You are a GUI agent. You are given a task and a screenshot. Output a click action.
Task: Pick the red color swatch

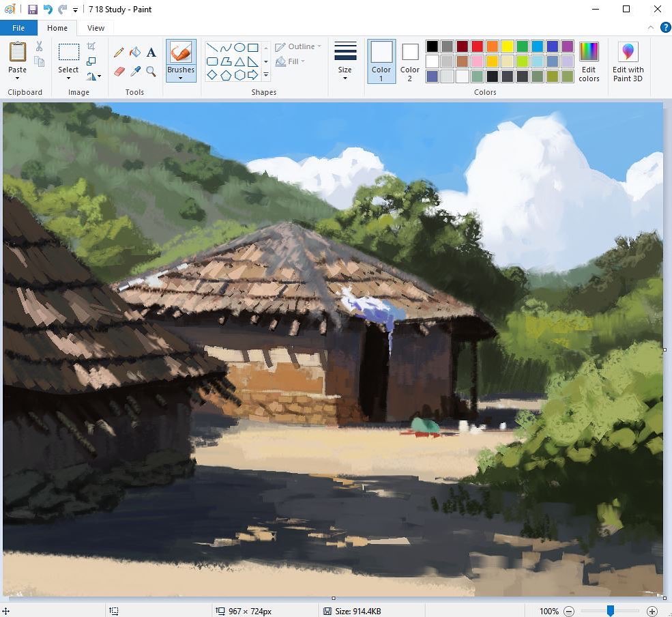click(478, 46)
